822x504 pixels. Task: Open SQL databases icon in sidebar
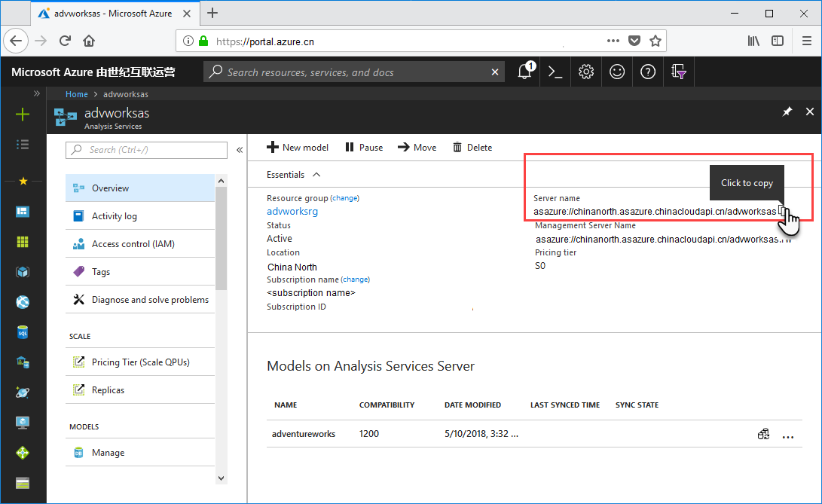pyautogui.click(x=23, y=332)
